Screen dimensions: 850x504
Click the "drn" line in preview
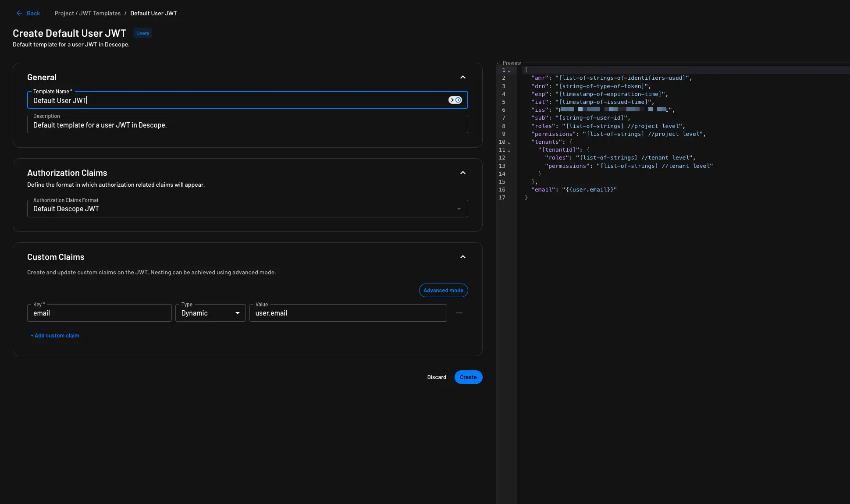coord(591,86)
